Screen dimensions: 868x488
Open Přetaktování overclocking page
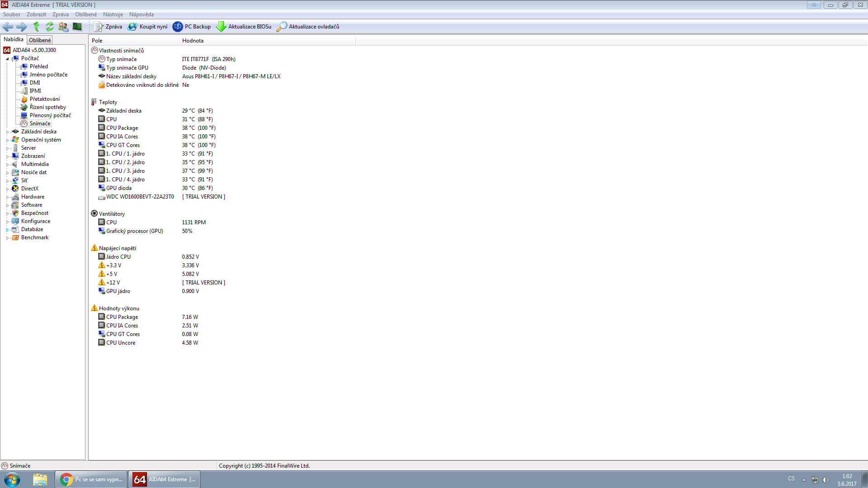tap(40, 99)
